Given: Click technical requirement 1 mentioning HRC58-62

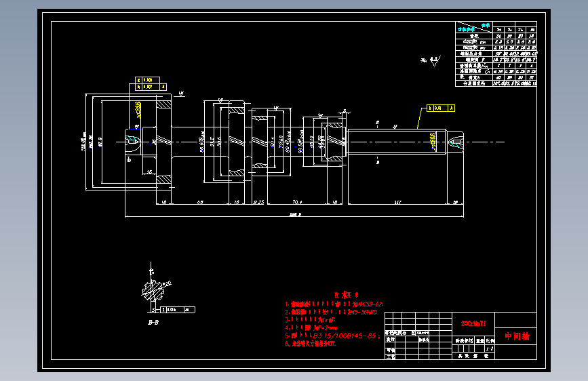Looking at the screenshot, I should [334, 304].
